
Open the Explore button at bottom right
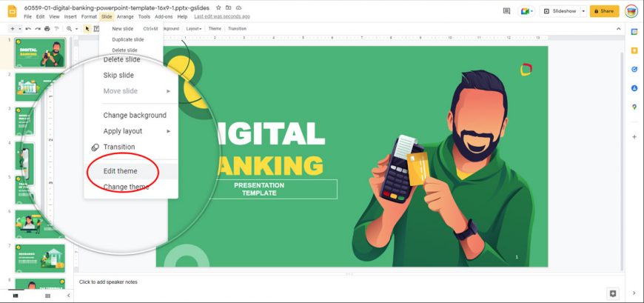click(613, 293)
